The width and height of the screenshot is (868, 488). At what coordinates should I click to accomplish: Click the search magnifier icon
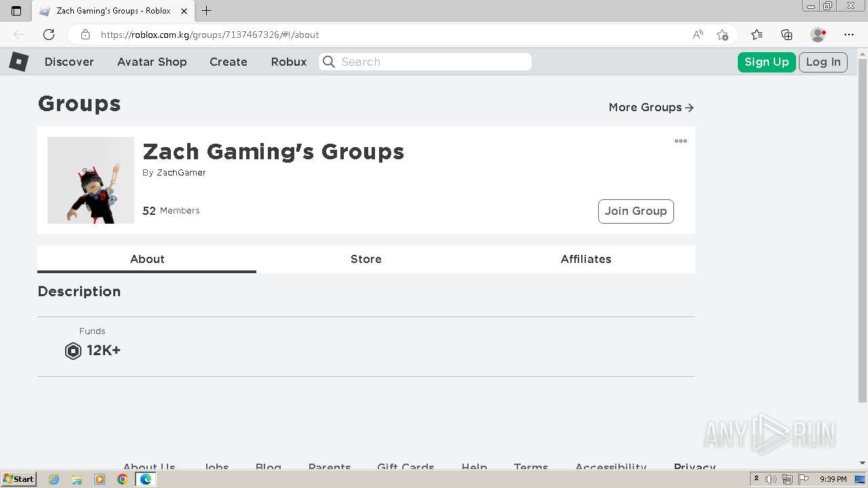coord(329,62)
